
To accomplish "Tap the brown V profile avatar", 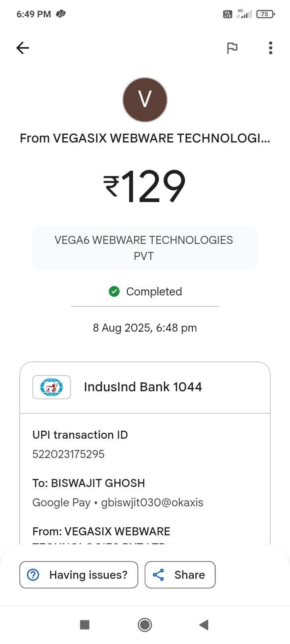I will tap(145, 100).
